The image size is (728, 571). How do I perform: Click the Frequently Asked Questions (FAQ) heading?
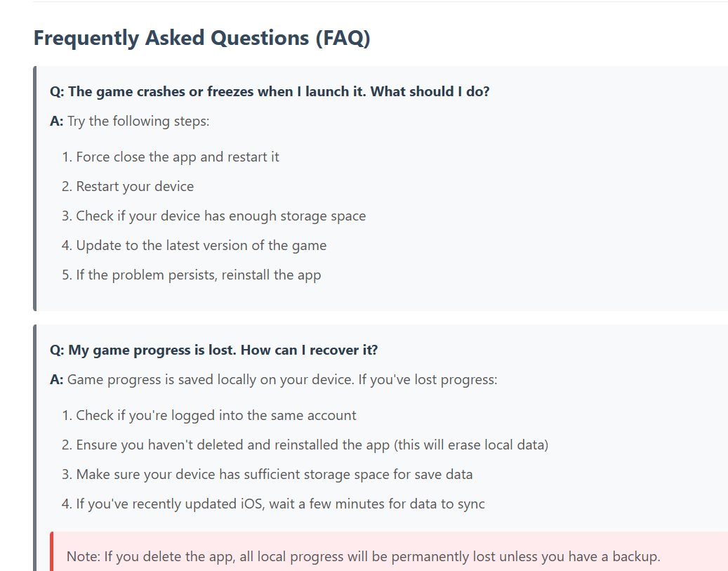pyautogui.click(x=202, y=38)
